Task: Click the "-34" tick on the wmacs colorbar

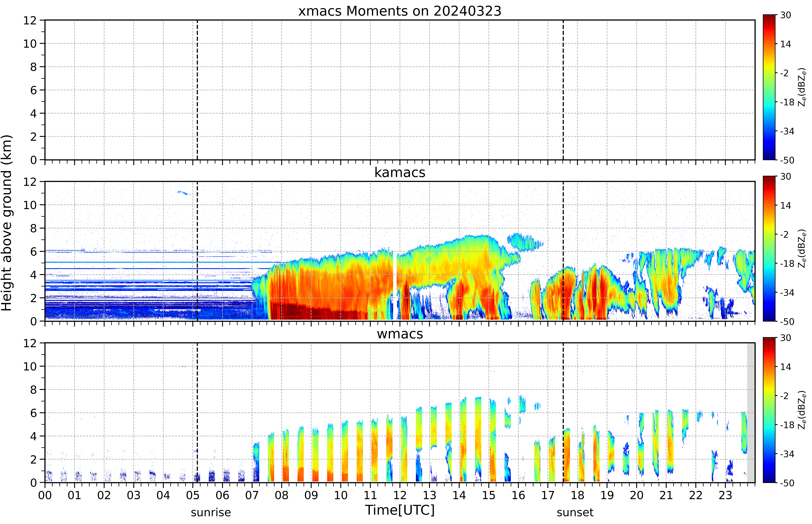Action: click(x=787, y=454)
